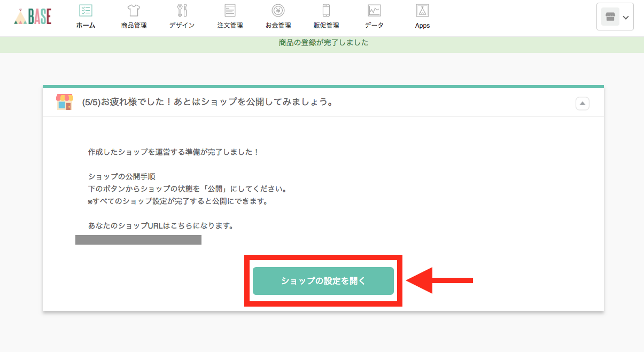Open データ via the line chart icon
The image size is (644, 352).
pos(374,10)
